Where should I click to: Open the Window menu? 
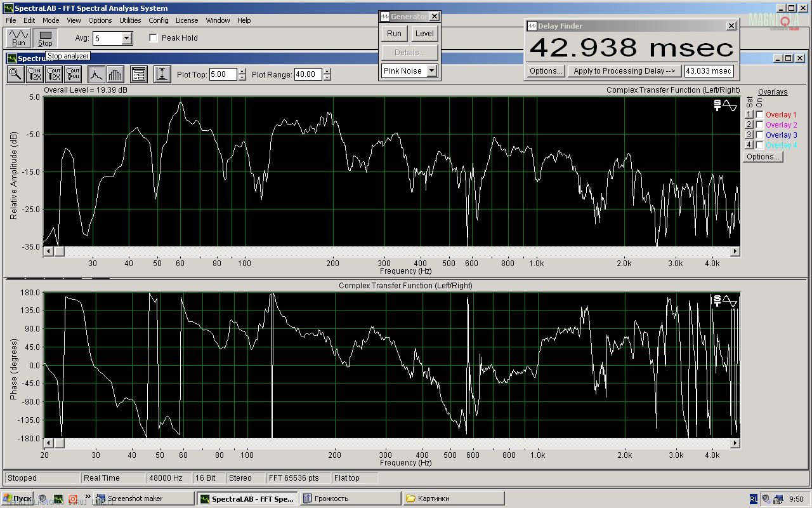[218, 20]
